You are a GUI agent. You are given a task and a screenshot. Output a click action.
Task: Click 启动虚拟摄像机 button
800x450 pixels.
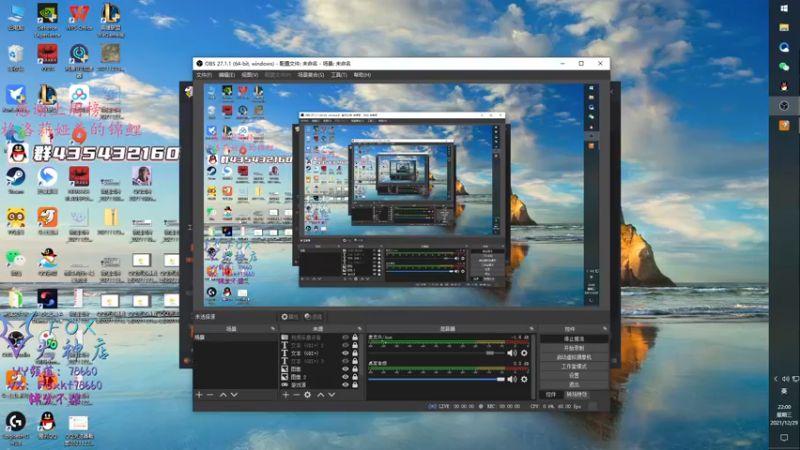(574, 357)
